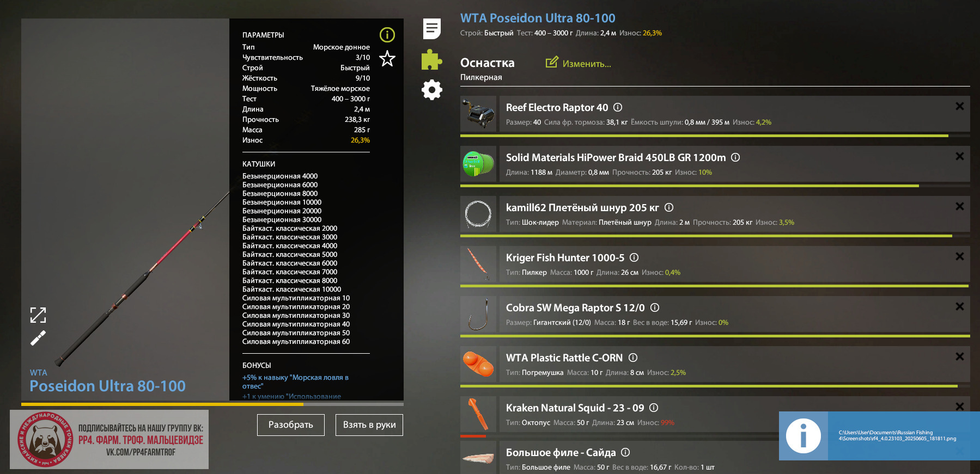Show info for WTA Plastic Rattle C-ORN

coord(633,358)
